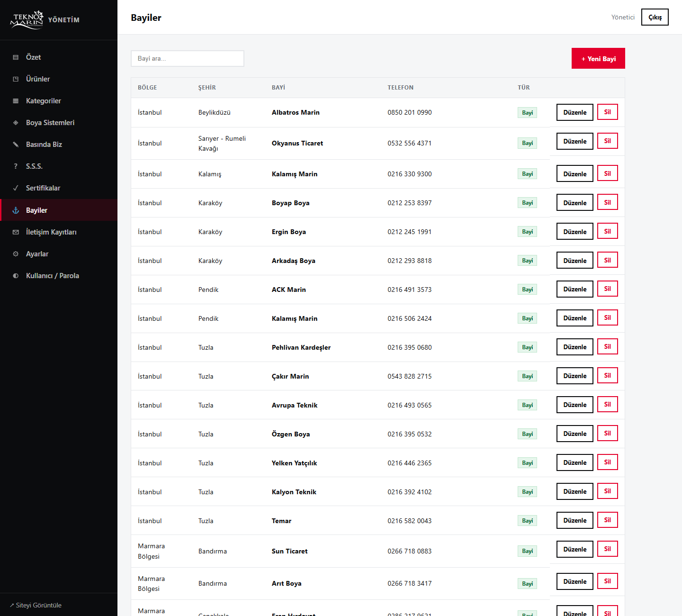Click the Bayiler anchor icon
The image size is (682, 616).
pos(16,210)
